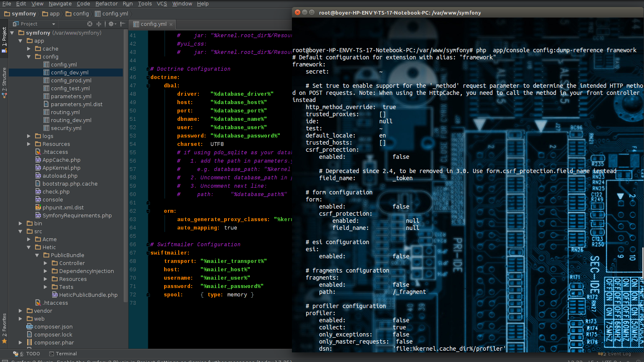Collapse the app folder
The height and width of the screenshot is (362, 644).
click(20, 41)
